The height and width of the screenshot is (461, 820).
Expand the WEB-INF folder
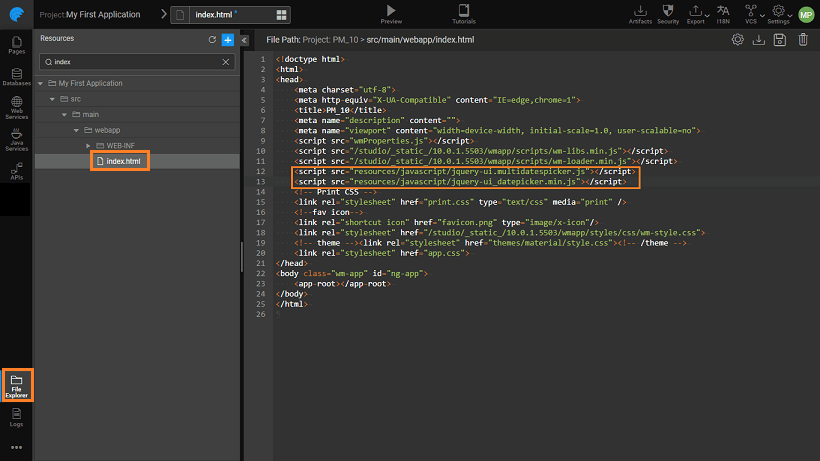(88, 145)
